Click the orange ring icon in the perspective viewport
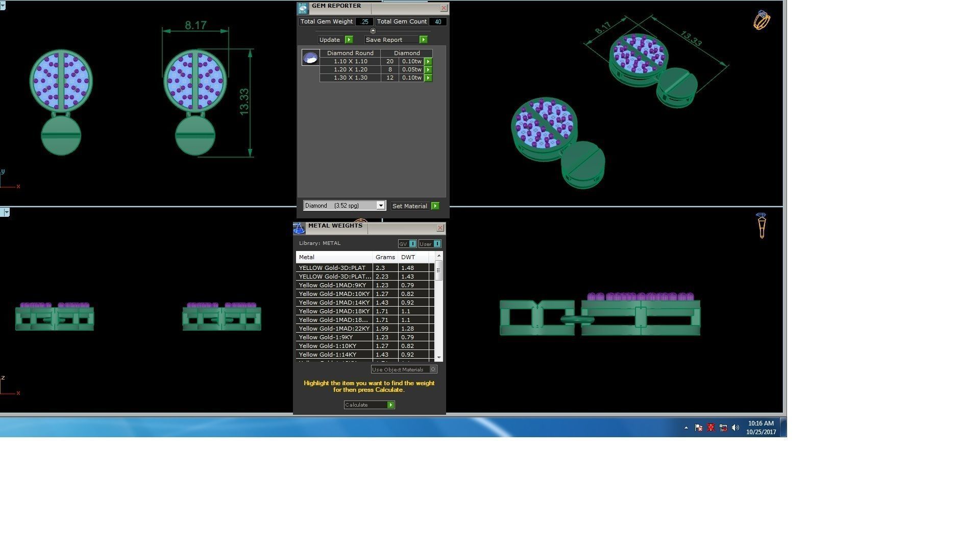Screen dimensions: 980x551 (x=761, y=20)
